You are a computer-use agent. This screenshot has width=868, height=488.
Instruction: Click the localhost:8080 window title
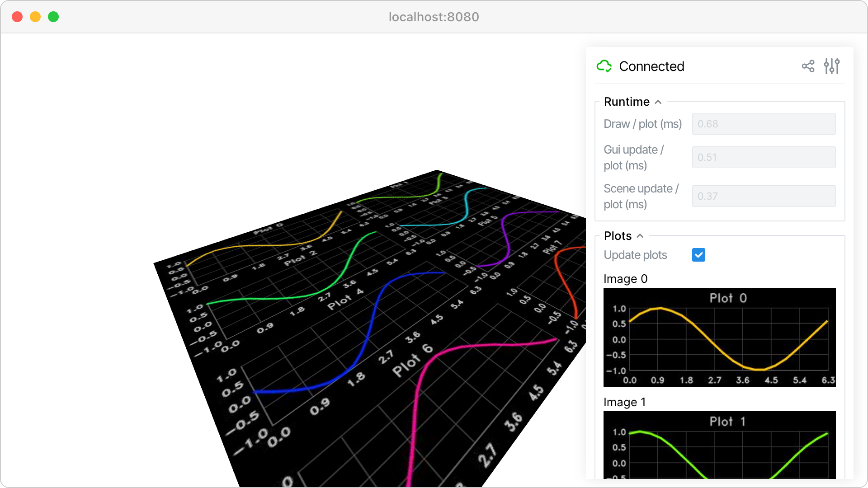pos(434,17)
